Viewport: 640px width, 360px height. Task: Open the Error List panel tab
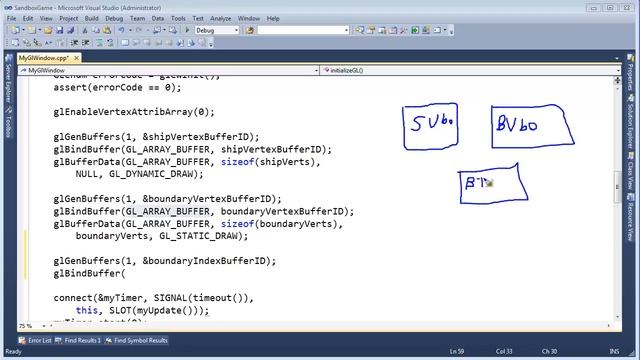(35, 340)
